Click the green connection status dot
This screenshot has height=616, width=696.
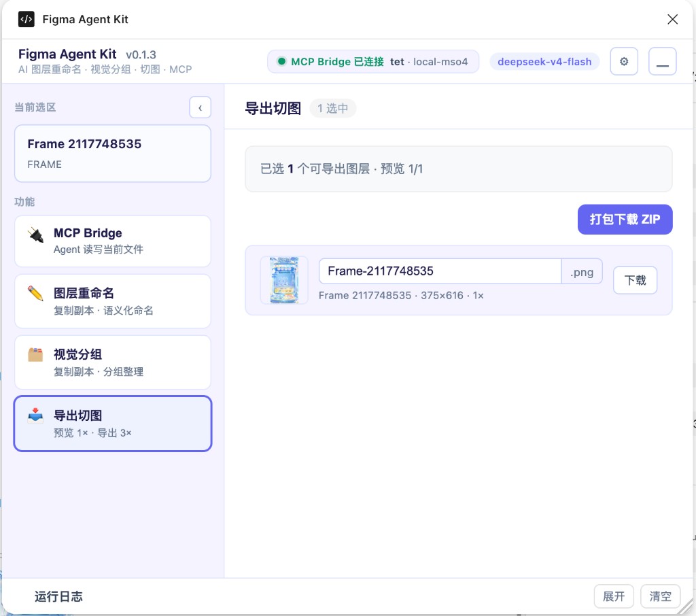(281, 61)
